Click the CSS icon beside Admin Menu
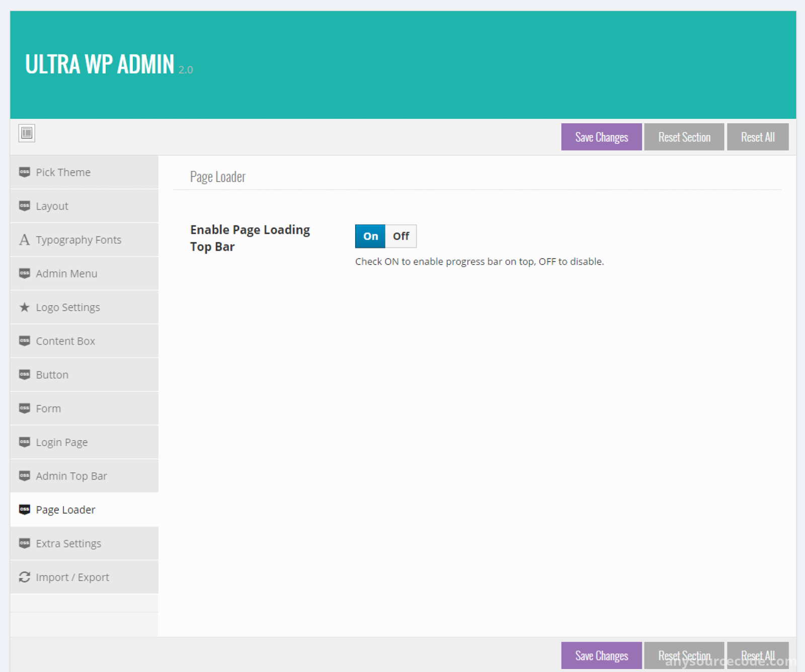This screenshot has width=805, height=672. pyautogui.click(x=25, y=273)
